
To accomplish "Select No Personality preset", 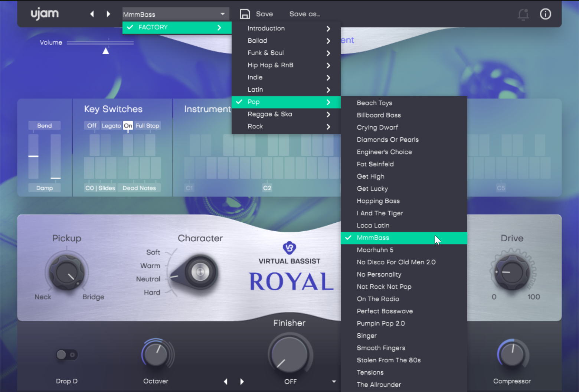I will coord(404,275).
